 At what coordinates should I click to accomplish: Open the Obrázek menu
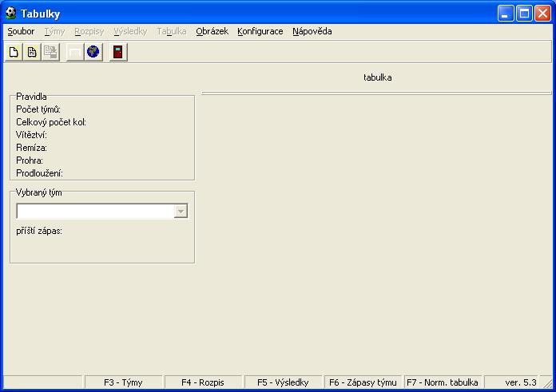[212, 32]
